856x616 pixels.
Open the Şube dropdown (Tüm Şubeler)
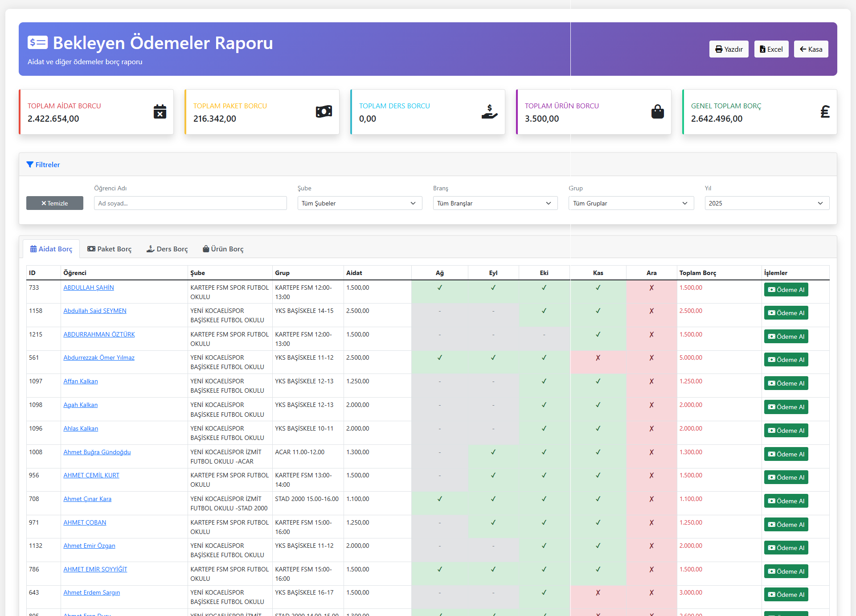360,203
